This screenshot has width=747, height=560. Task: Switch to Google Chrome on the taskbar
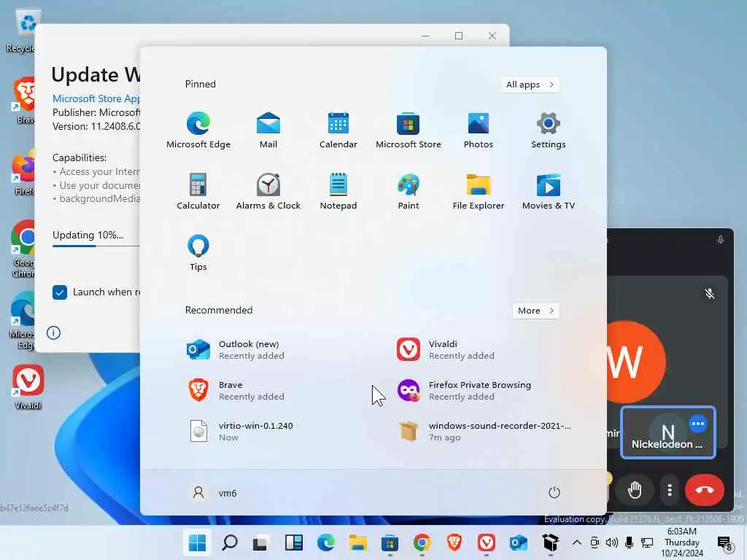pos(422,542)
